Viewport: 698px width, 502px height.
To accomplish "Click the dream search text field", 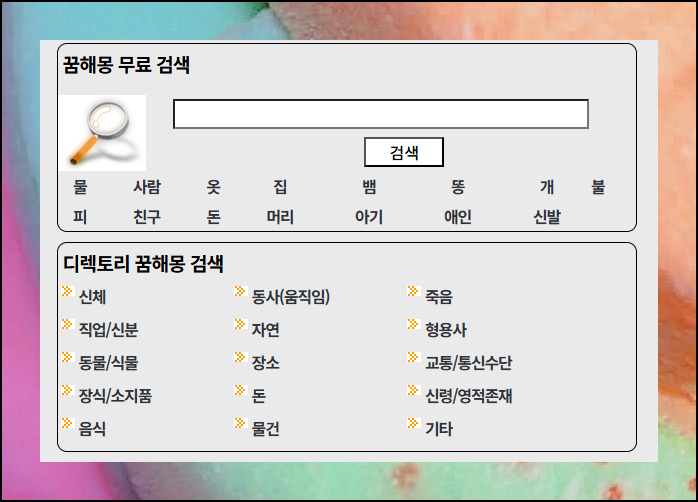I will 381,114.
